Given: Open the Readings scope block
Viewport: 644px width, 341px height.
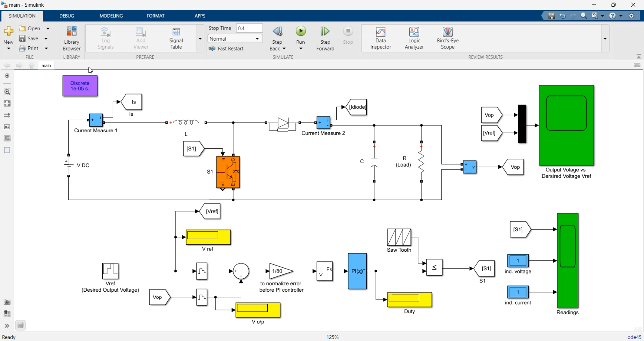Looking at the screenshot, I should 567,261.
